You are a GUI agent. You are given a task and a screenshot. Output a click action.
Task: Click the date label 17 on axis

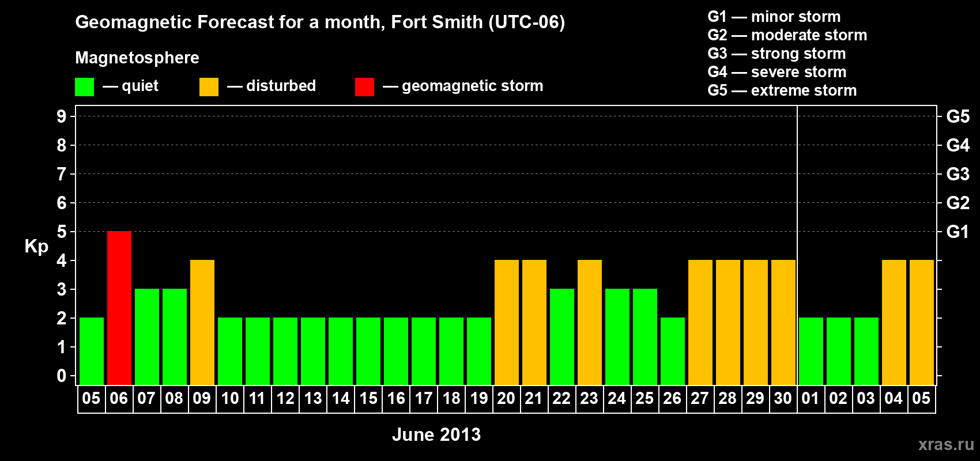tap(424, 398)
